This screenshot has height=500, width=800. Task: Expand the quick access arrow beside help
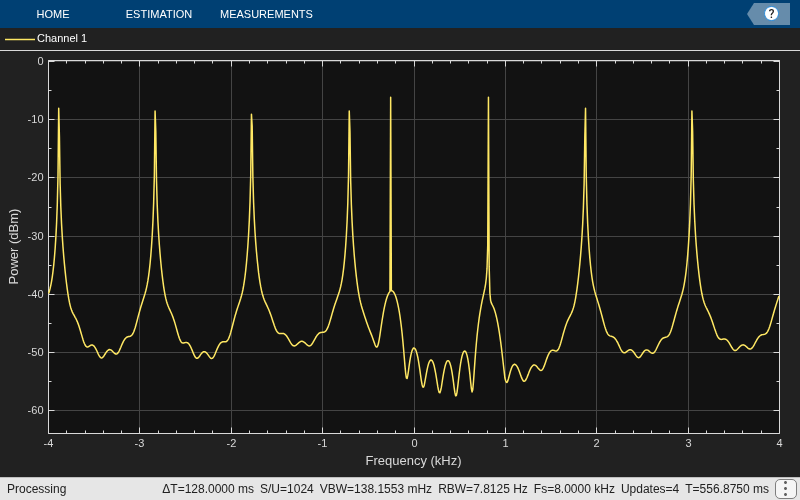click(754, 14)
